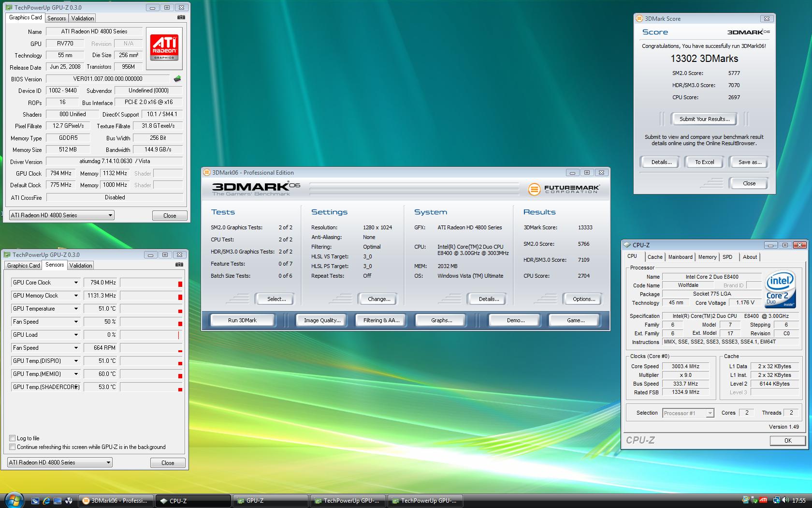Open the GPU Temp.(MEMIO) dropdown
Image resolution: width=812 pixels, height=508 pixels.
point(76,374)
